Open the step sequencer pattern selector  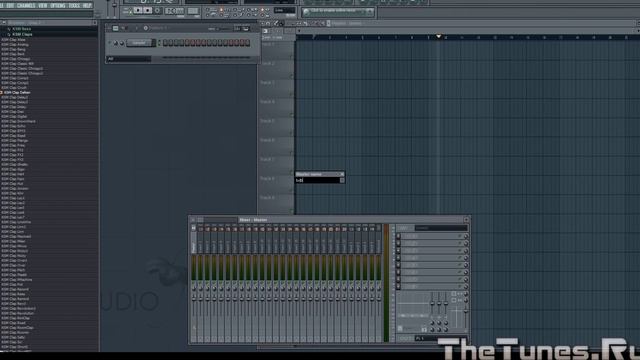(157, 28)
